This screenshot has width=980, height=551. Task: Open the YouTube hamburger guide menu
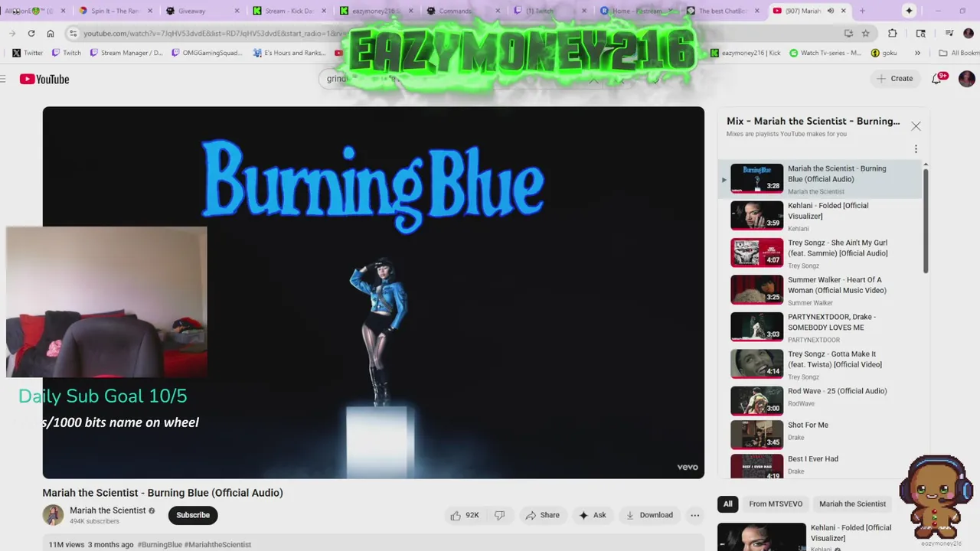[3, 79]
